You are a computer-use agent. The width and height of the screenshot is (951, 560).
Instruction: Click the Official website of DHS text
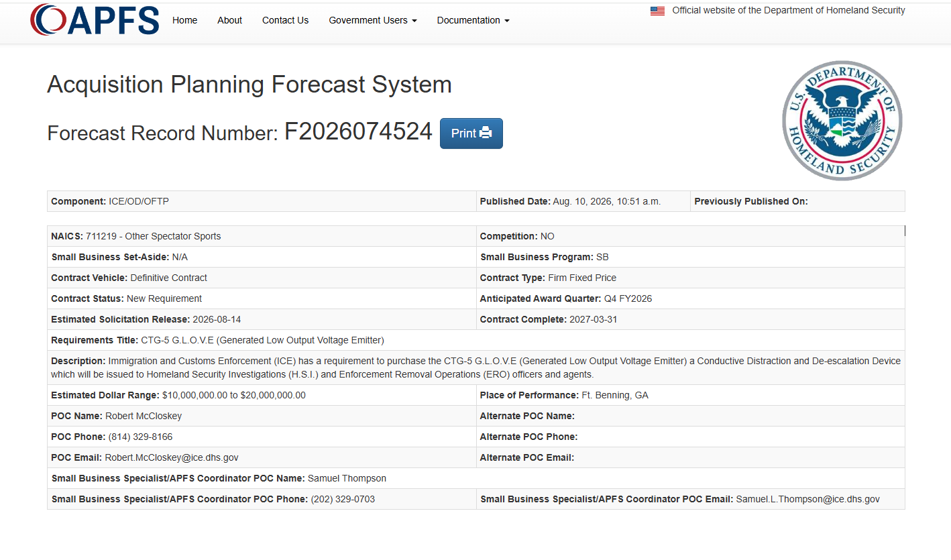[789, 10]
